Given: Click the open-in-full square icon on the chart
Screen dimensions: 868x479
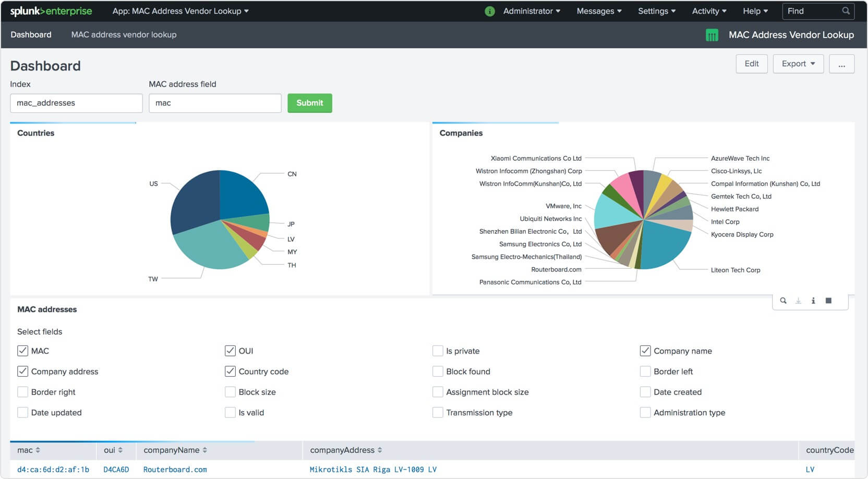Looking at the screenshot, I should pyautogui.click(x=828, y=301).
